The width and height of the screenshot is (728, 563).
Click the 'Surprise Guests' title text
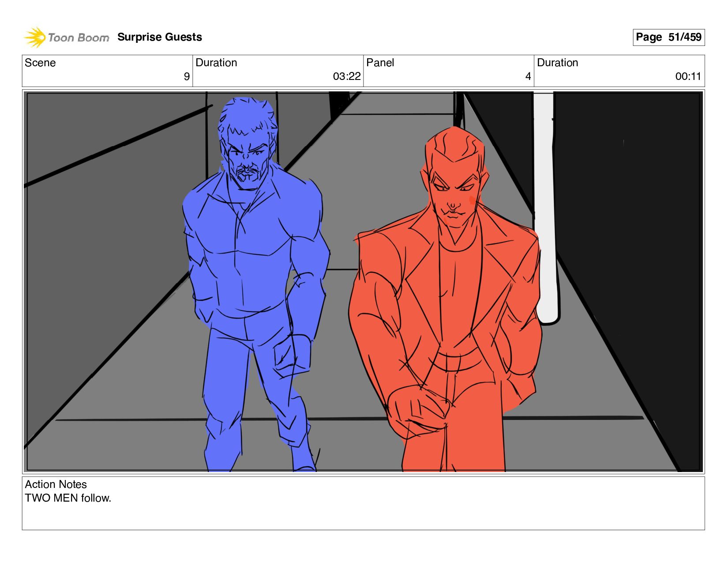point(160,37)
